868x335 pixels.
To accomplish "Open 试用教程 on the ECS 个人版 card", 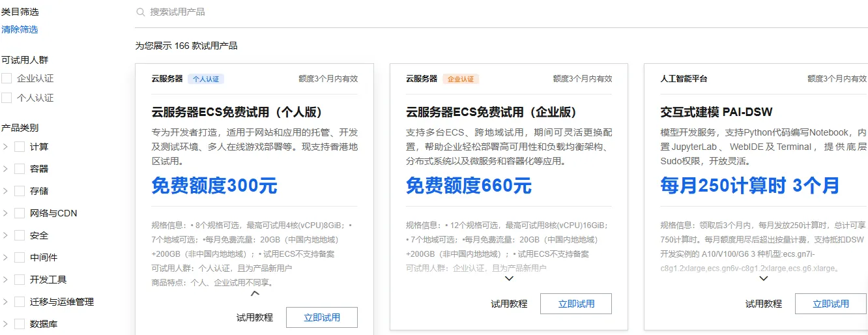I will [255, 317].
